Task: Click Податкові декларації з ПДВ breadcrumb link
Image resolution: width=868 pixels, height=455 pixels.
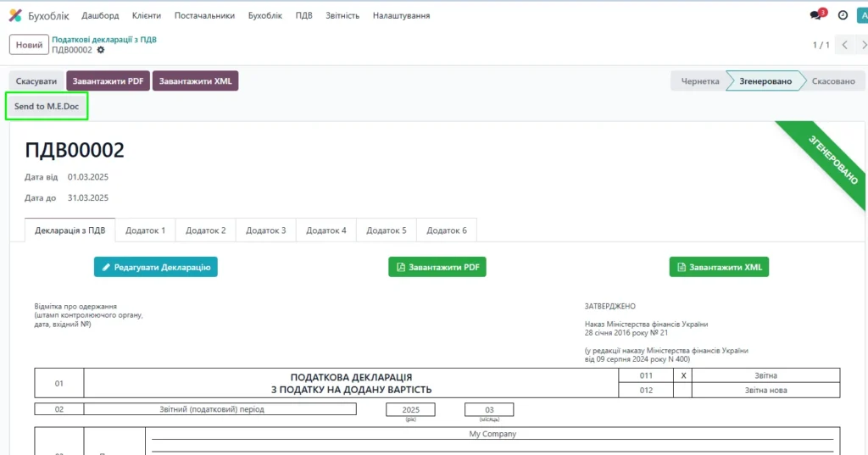Action: click(104, 39)
